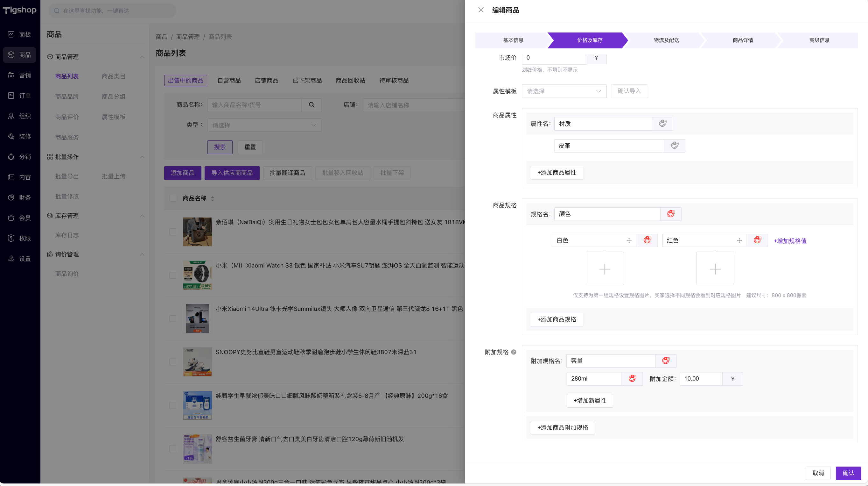This screenshot has height=486, width=868.
Task: Click the image upload box under 白色
Action: coord(605,269)
